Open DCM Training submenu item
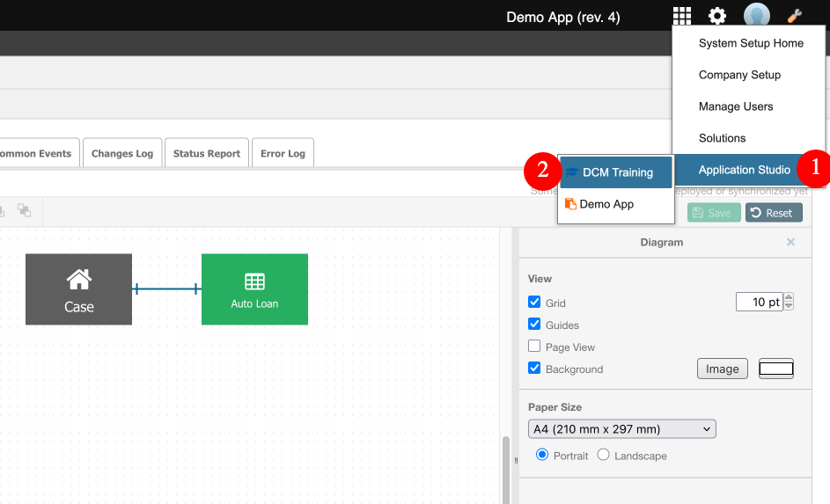The height and width of the screenshot is (504, 830). click(x=616, y=172)
